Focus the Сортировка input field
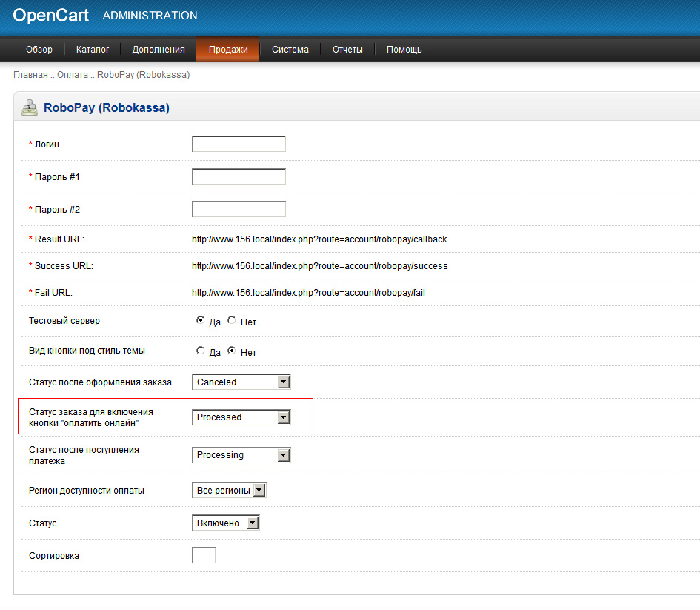Screen dimensions: 700x610 [204, 555]
